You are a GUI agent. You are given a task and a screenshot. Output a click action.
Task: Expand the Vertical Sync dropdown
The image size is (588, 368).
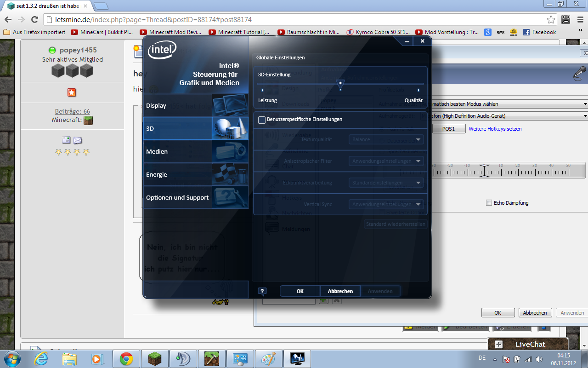coord(386,204)
